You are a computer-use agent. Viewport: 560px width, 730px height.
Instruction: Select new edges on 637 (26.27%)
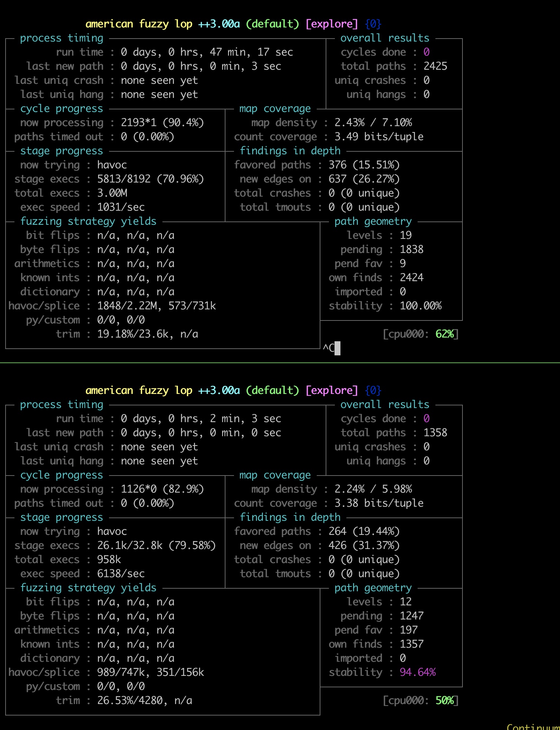pyautogui.click(x=364, y=179)
